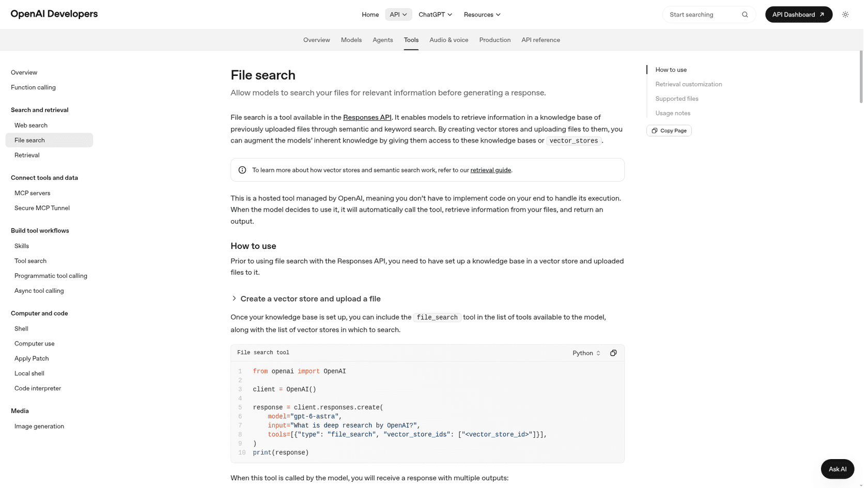Click the info icon in the retrieval note

click(243, 171)
